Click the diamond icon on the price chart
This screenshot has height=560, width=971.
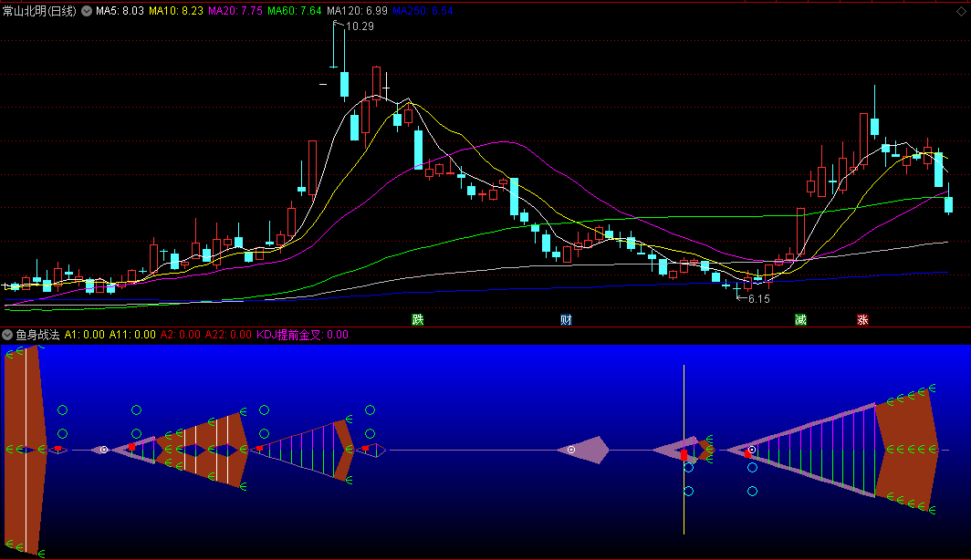pos(961,11)
